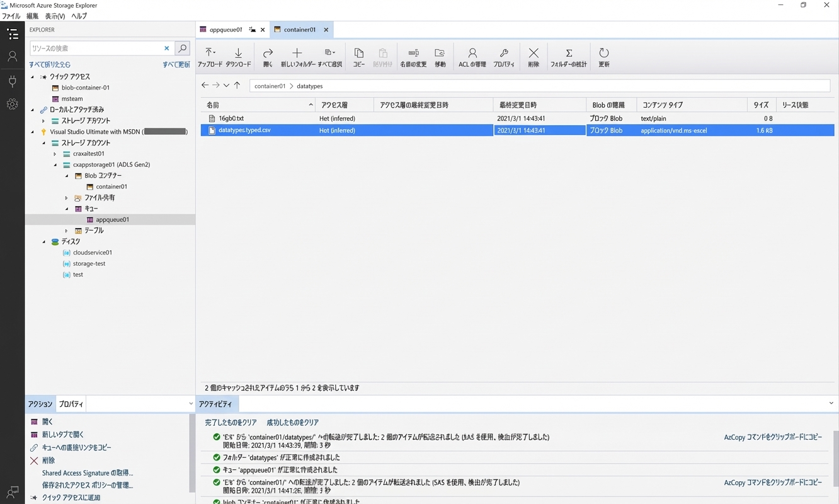Image resolution: width=839 pixels, height=504 pixels.
Task: Collapse the アクティビティ panel chevron
Action: click(x=831, y=404)
